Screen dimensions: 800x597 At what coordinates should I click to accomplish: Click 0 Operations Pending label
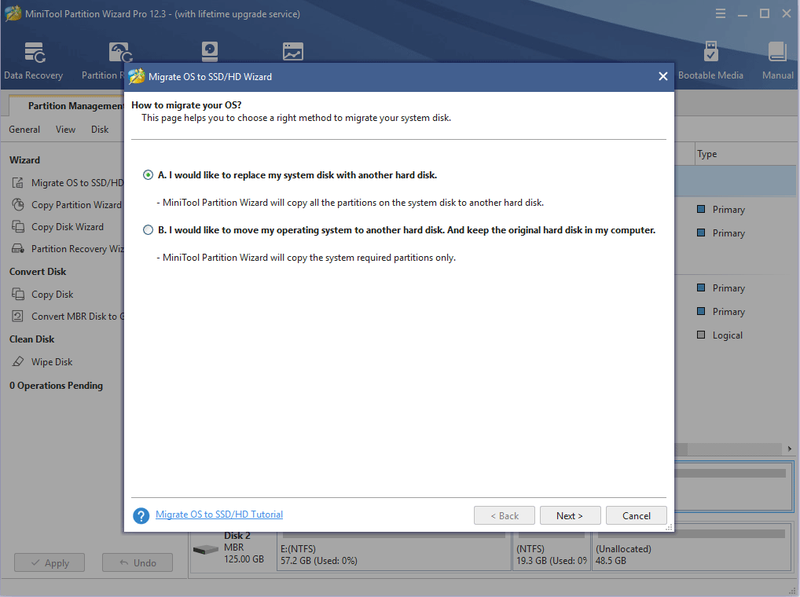point(56,386)
